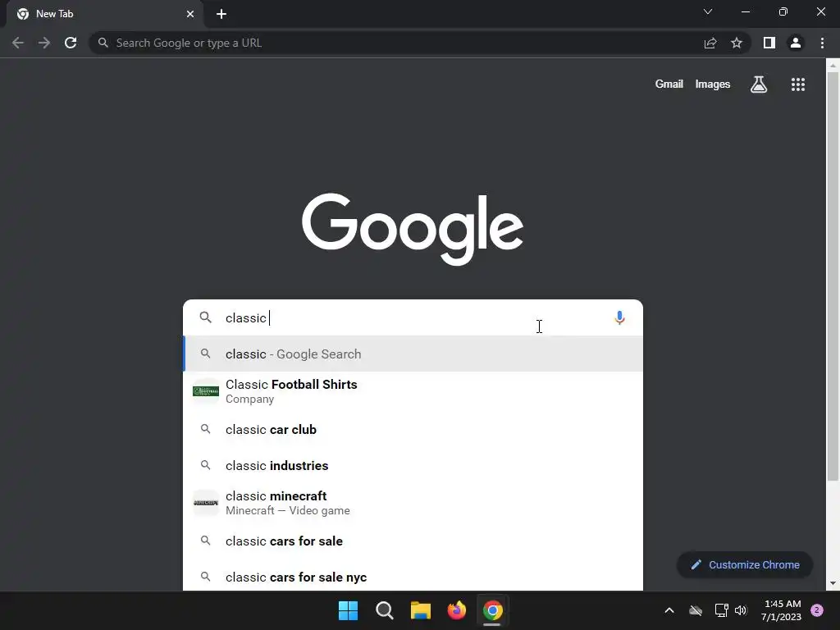This screenshot has height=630, width=840.
Task: Open File Explorer from the taskbar
Action: pos(421,610)
